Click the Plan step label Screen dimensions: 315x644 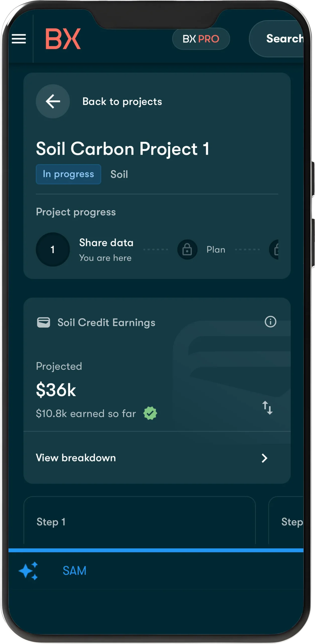[216, 250]
